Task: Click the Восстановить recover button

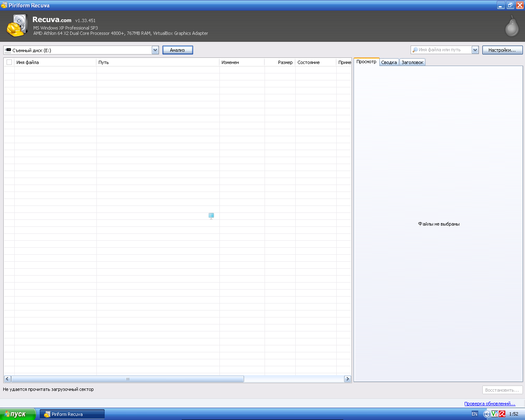Action: click(502, 390)
